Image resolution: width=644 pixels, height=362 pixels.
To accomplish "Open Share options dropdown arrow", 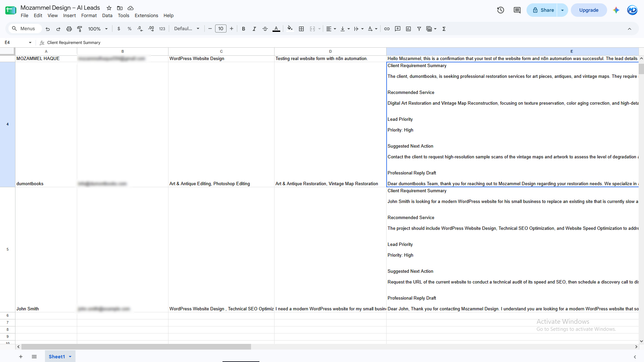I will coord(562,10).
